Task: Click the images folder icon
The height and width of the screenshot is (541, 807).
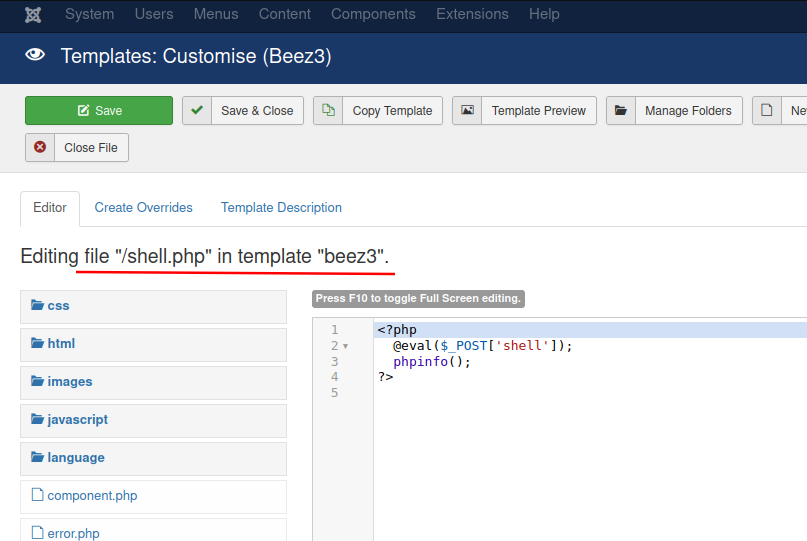Action: coord(37,381)
